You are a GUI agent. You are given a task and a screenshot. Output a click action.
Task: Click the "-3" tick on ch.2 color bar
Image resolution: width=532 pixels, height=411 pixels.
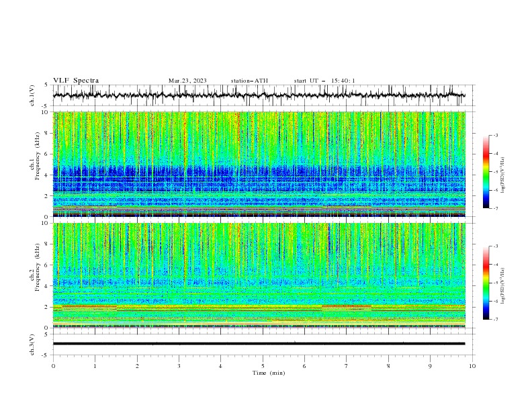point(496,246)
